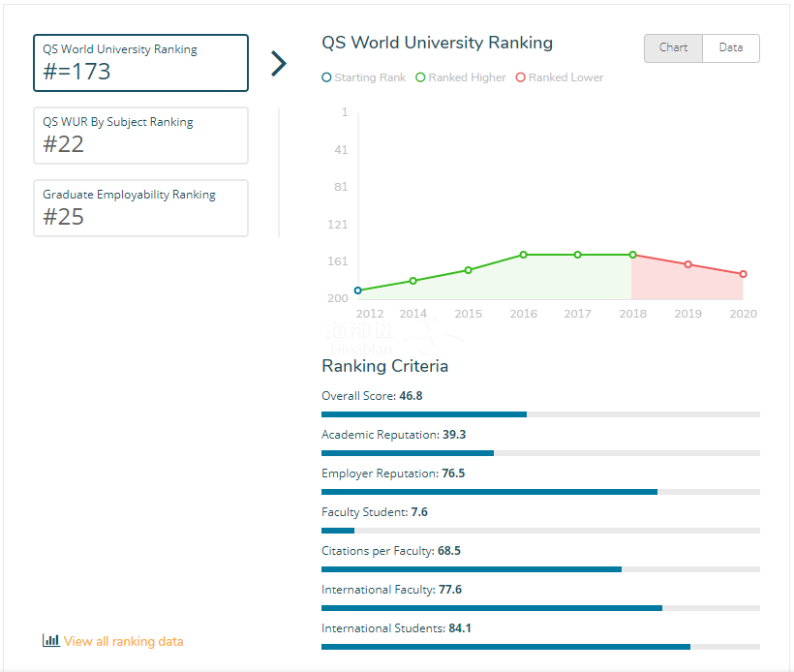Click the Ranking Criteria heading

384,366
